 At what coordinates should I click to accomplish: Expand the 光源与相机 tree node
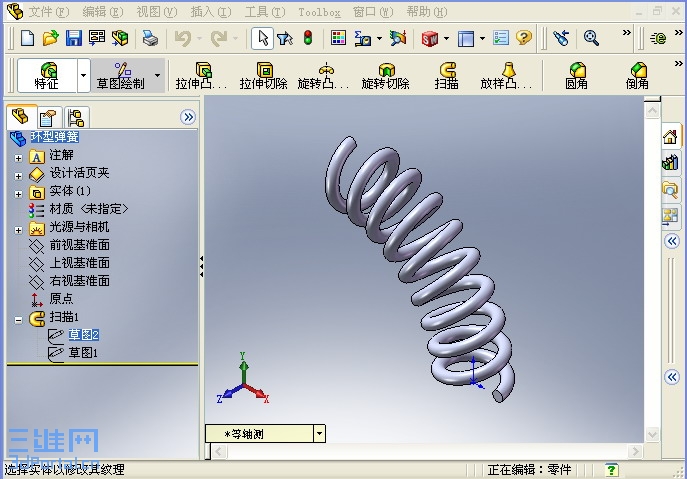point(18,230)
